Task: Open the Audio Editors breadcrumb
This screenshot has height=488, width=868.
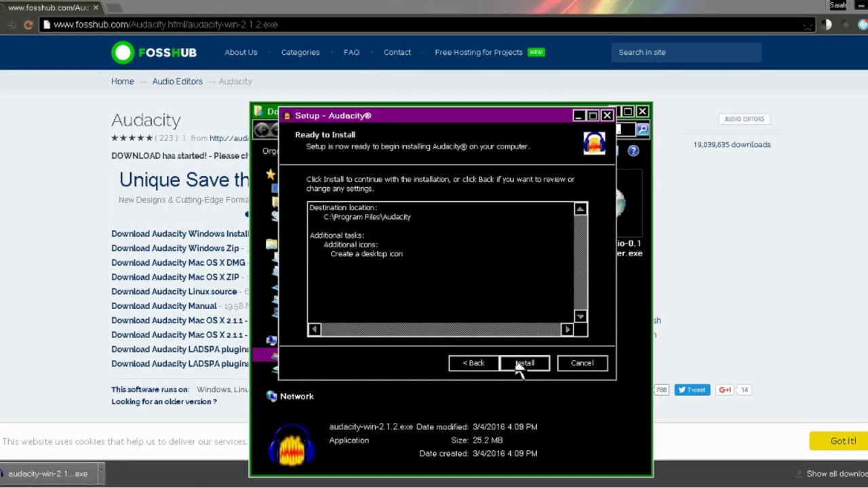Action: point(177,81)
